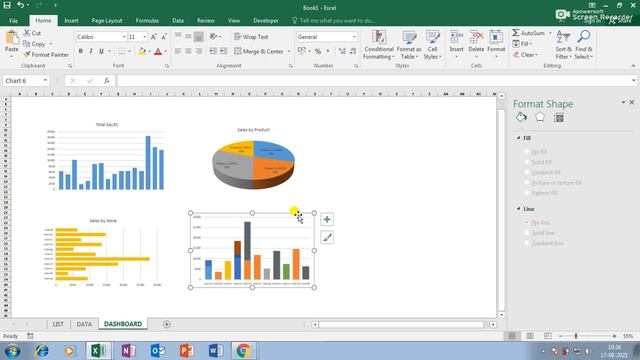This screenshot has width=640, height=360.
Task: Select the Pattern fill radio option
Action: pyautogui.click(x=527, y=193)
